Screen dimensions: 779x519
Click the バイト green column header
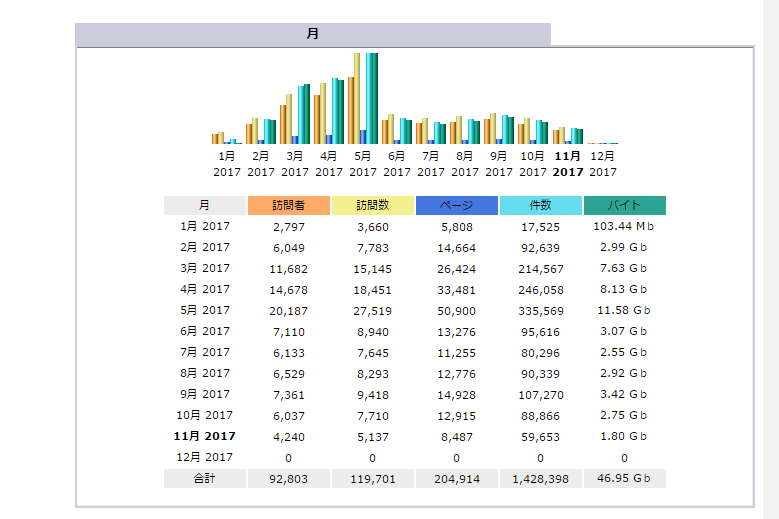pyautogui.click(x=624, y=205)
